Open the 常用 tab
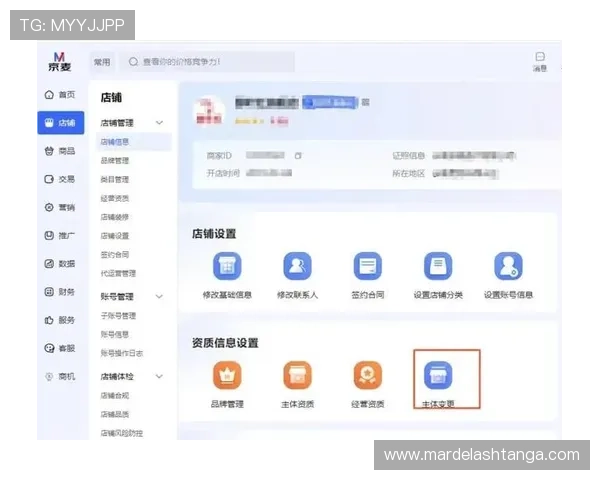600x480 pixels. 102,62
